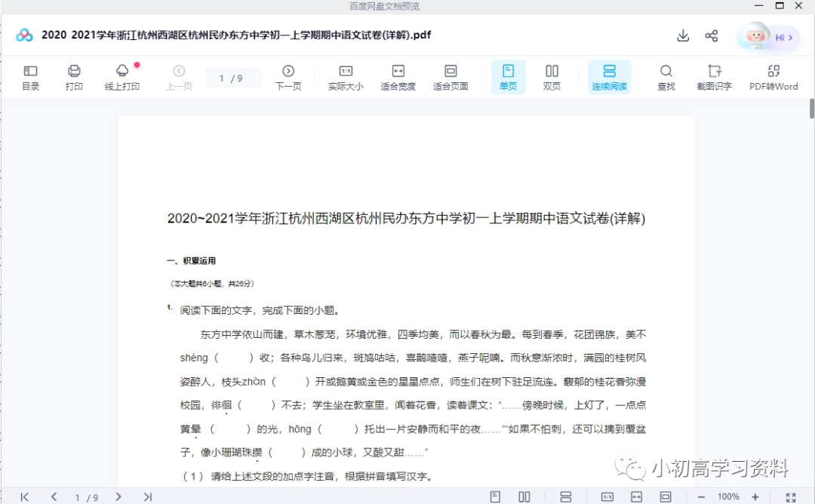
Task: Open the 查找 search tool
Action: click(x=666, y=78)
